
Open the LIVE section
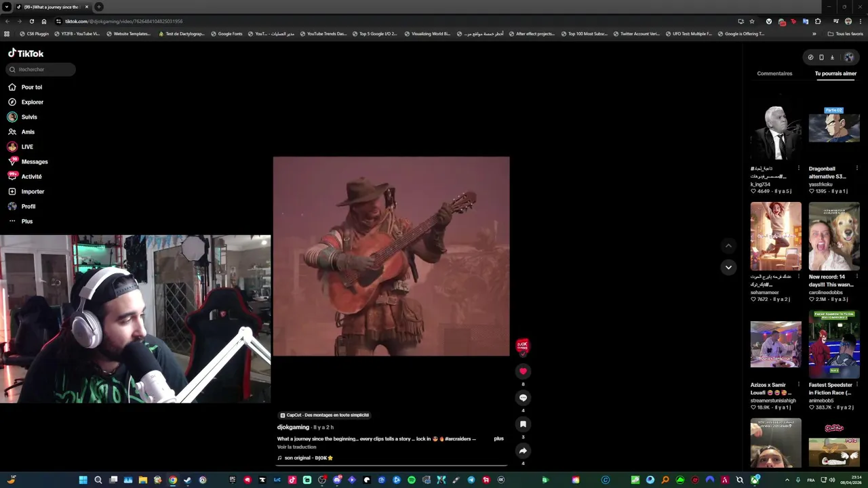pos(20,146)
